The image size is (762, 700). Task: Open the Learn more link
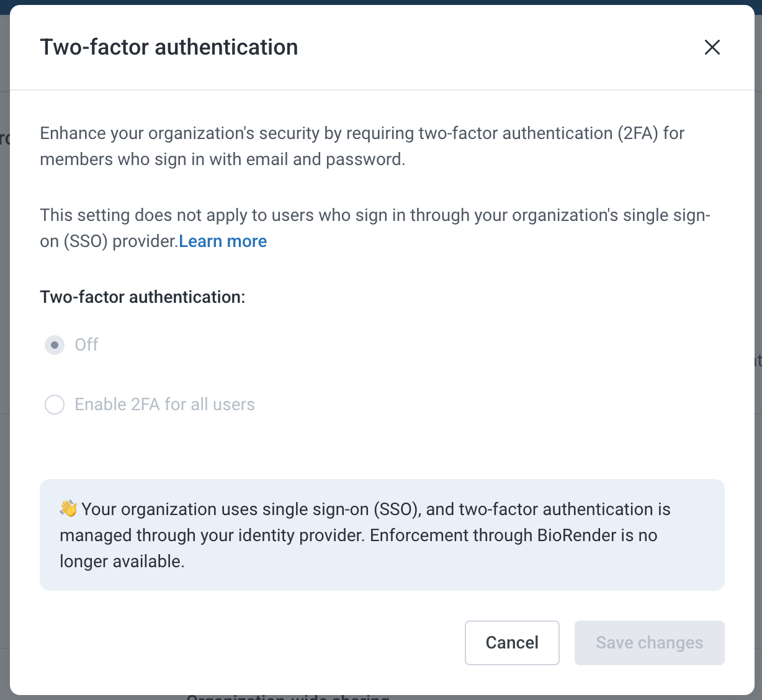223,241
